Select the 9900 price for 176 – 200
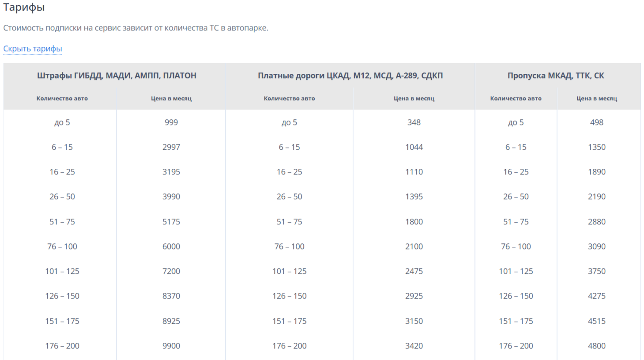The height and width of the screenshot is (360, 644). click(x=171, y=346)
